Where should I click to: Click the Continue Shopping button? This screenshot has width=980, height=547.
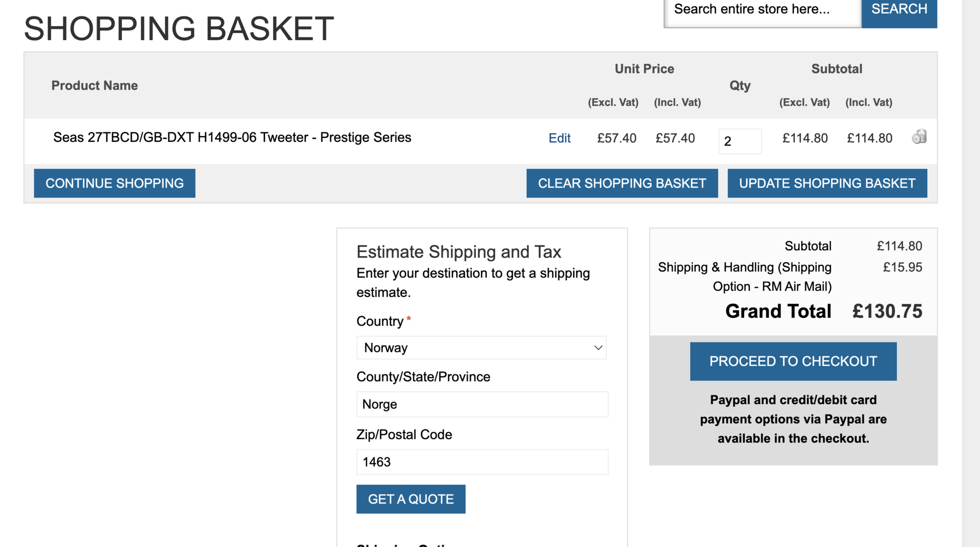[x=114, y=183]
